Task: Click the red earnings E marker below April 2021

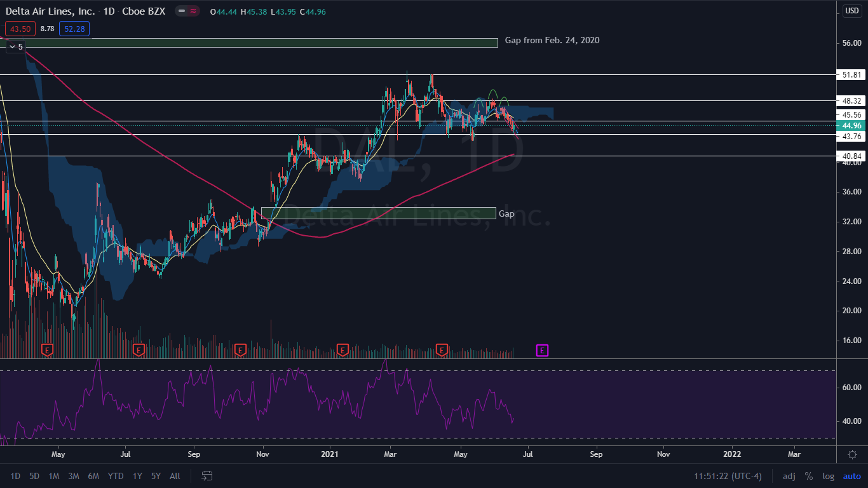Action: coord(442,349)
